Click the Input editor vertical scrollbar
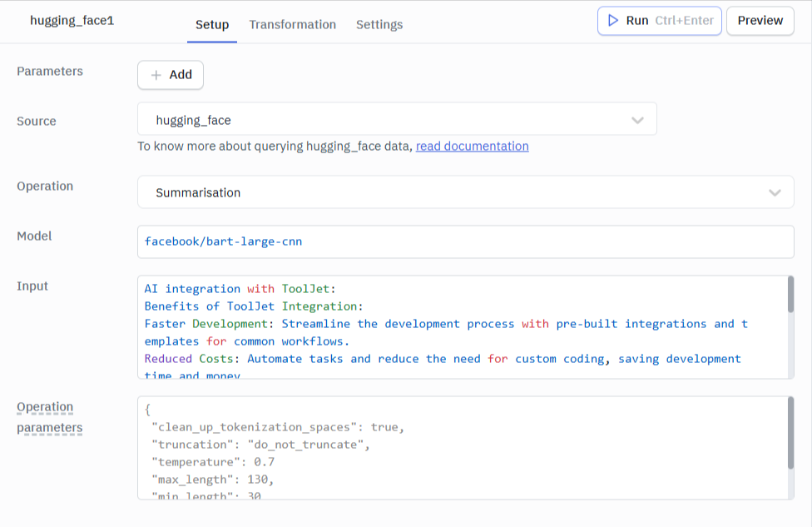This screenshot has width=812, height=527. click(790, 295)
